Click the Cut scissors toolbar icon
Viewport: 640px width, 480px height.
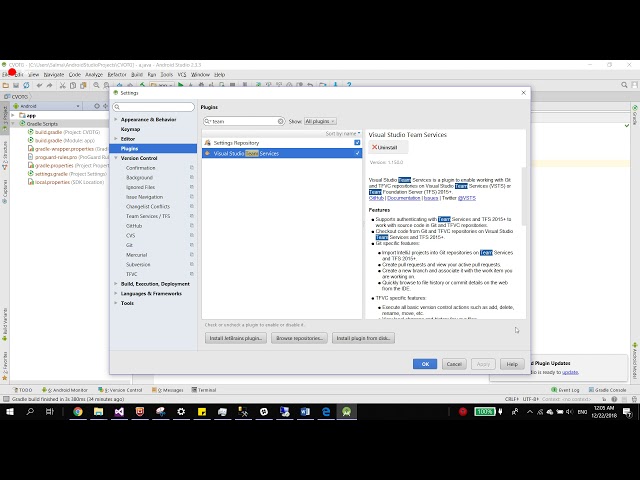pyautogui.click(x=62, y=85)
